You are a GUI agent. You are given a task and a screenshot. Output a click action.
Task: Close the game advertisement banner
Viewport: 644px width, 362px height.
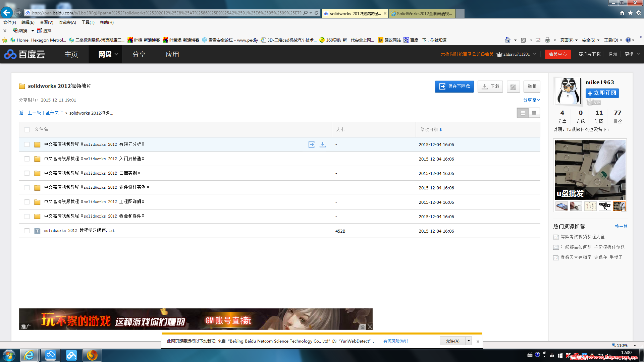tap(370, 326)
